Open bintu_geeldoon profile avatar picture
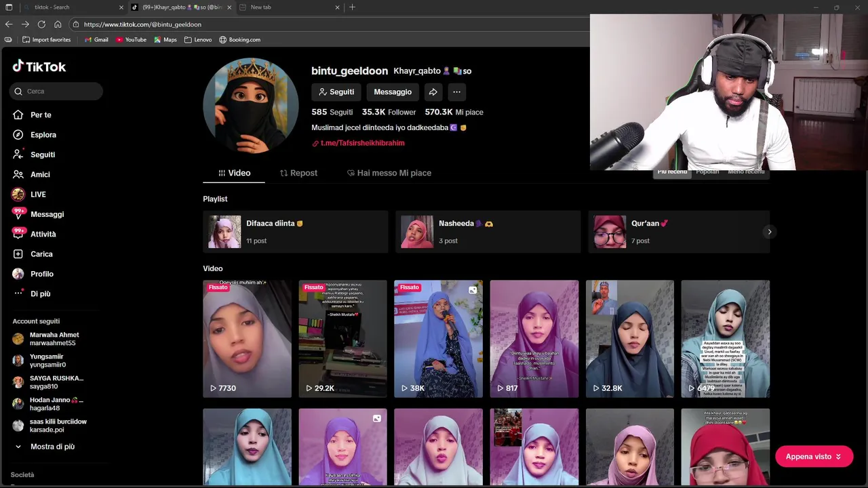 [x=250, y=105]
